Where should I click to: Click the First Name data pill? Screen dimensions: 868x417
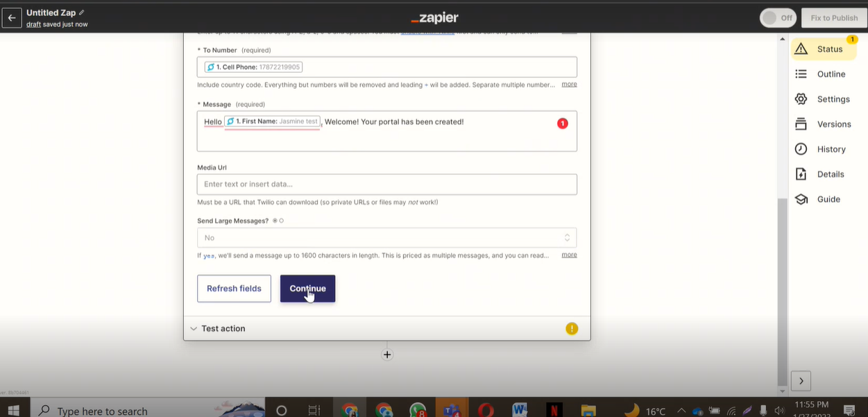click(272, 121)
